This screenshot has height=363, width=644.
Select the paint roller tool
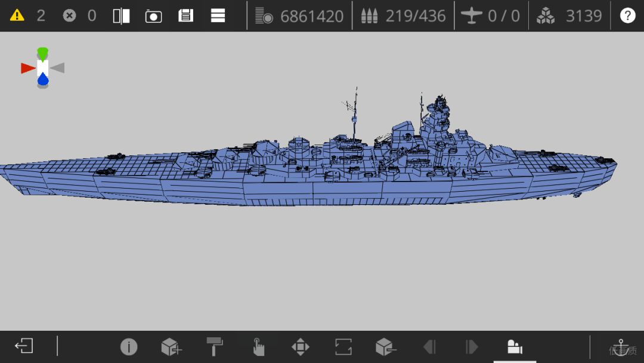[215, 346]
